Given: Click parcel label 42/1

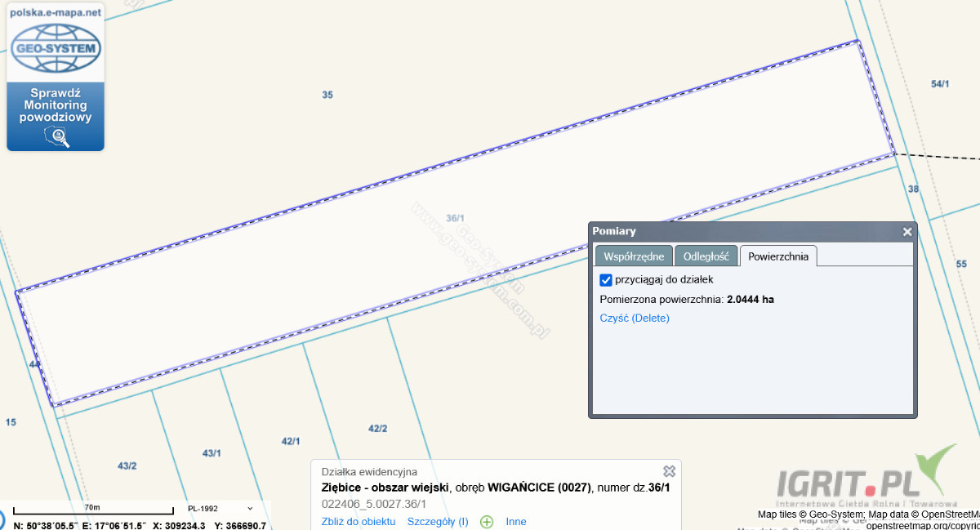Looking at the screenshot, I should 291,441.
